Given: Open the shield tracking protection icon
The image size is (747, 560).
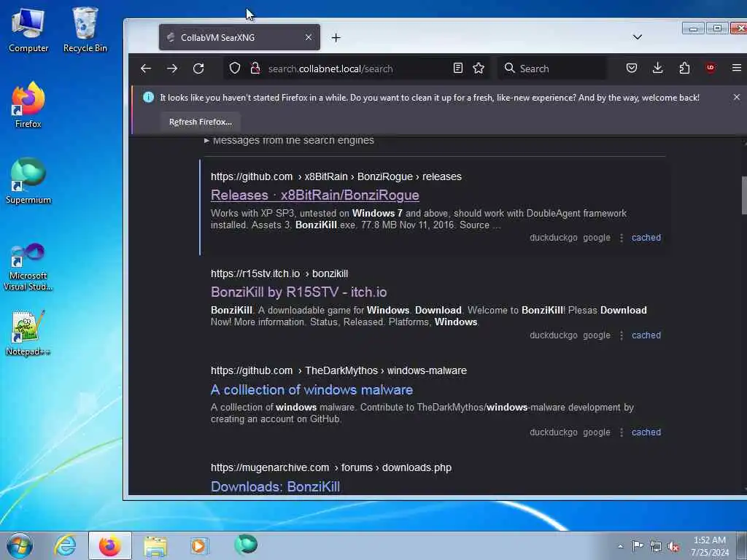Looking at the screenshot, I should pos(234,68).
